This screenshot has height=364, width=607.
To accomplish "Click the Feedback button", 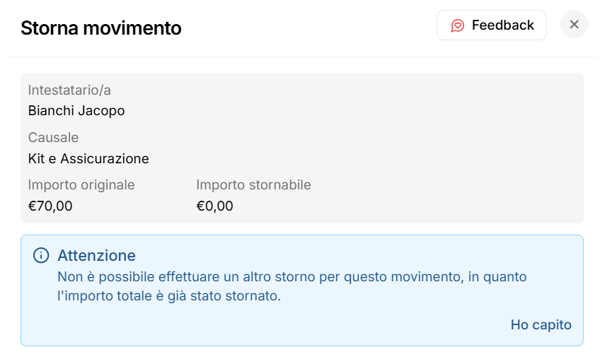I will click(491, 25).
